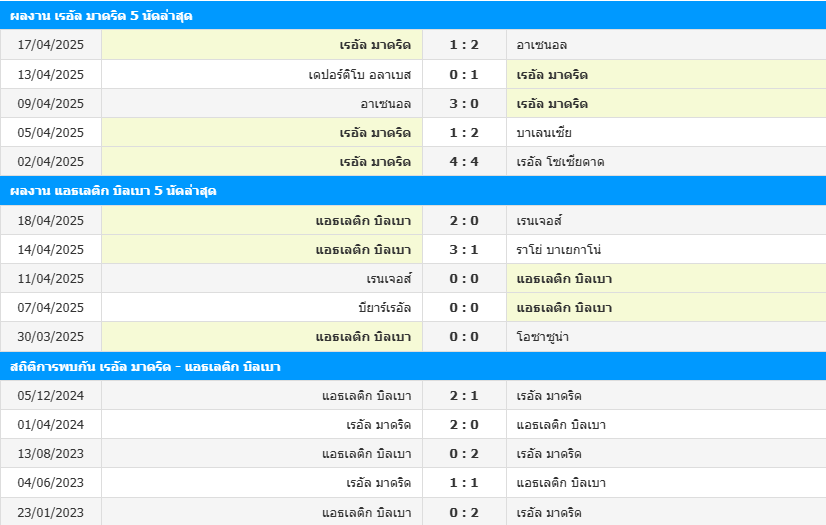Click the 3 : 1 score on 14/04/2025
Viewport: 826px width, 525px height.
pos(464,250)
